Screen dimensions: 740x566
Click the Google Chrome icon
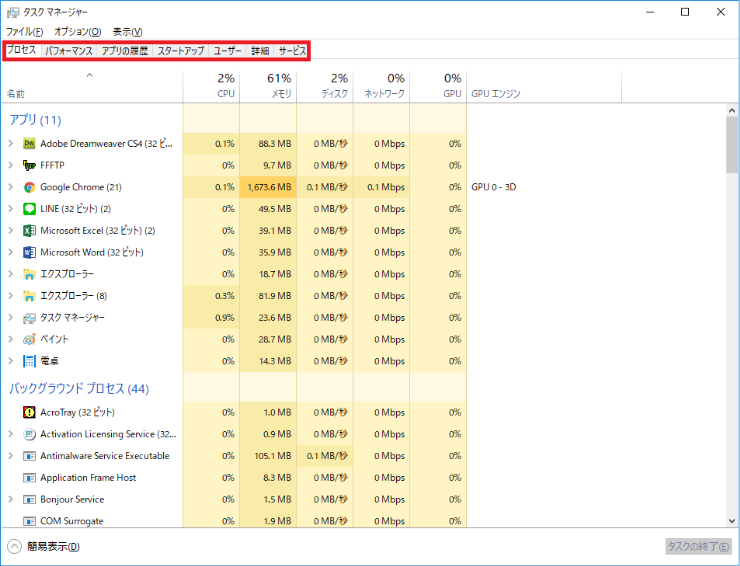[x=29, y=187]
